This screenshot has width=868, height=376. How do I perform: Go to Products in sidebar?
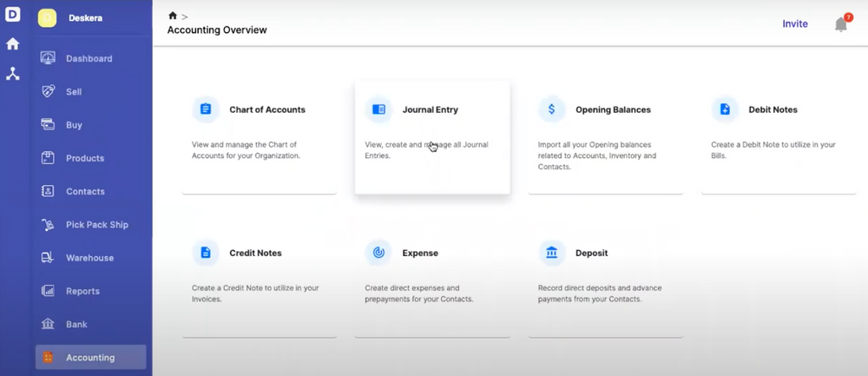(x=84, y=158)
